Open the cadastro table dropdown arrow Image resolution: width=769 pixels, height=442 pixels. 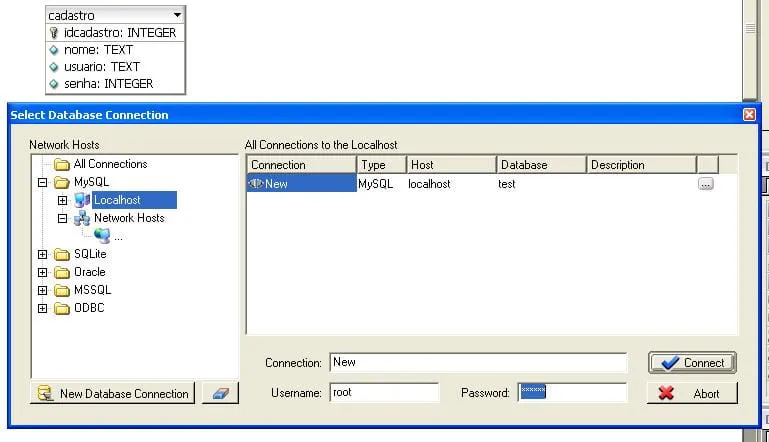pos(177,15)
